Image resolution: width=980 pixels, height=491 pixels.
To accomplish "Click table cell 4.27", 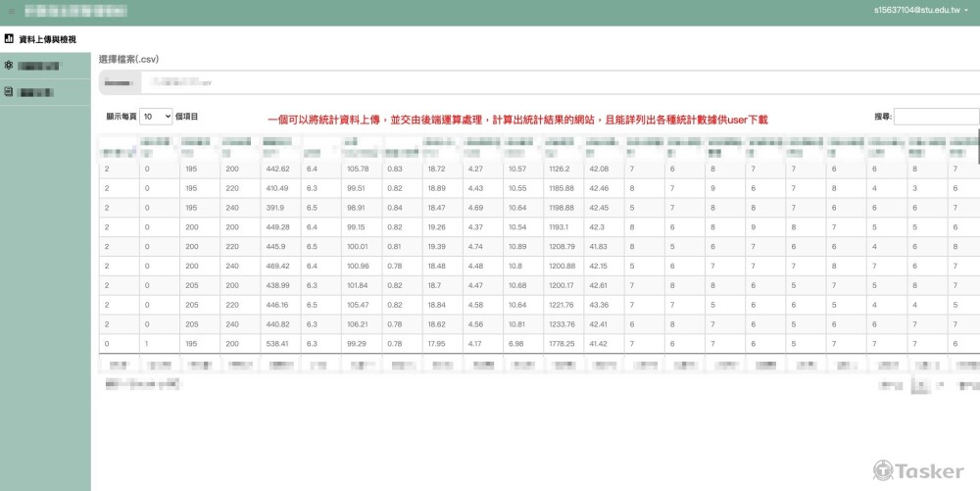I will pos(483,169).
